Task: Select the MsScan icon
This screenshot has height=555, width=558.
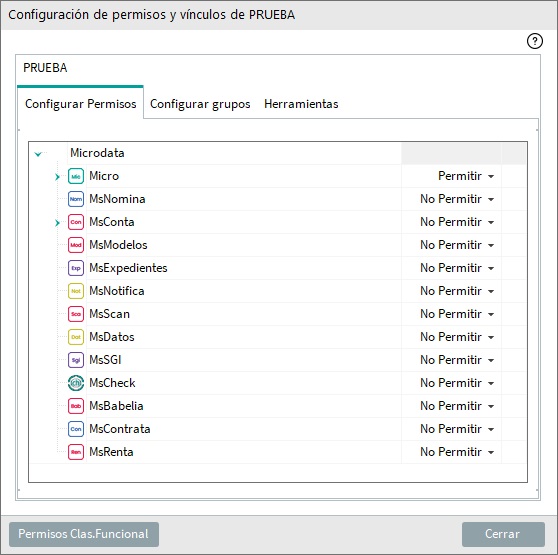Action: pyautogui.click(x=76, y=314)
